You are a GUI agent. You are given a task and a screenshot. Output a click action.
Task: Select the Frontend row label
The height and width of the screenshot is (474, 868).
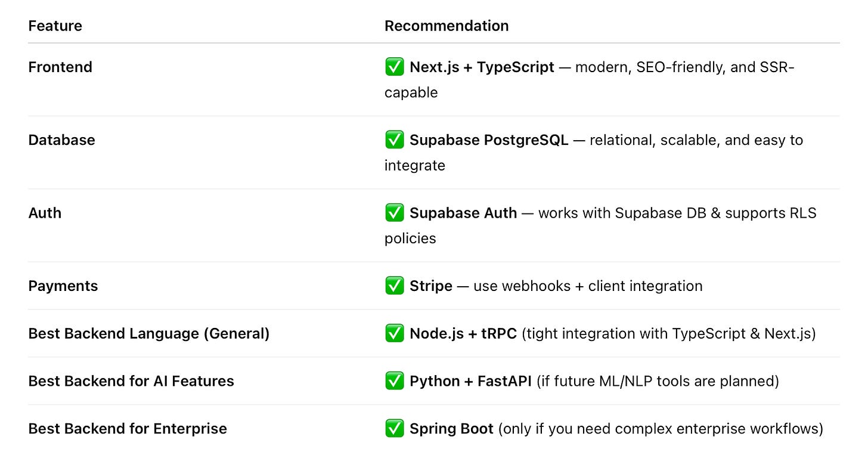[x=60, y=67]
